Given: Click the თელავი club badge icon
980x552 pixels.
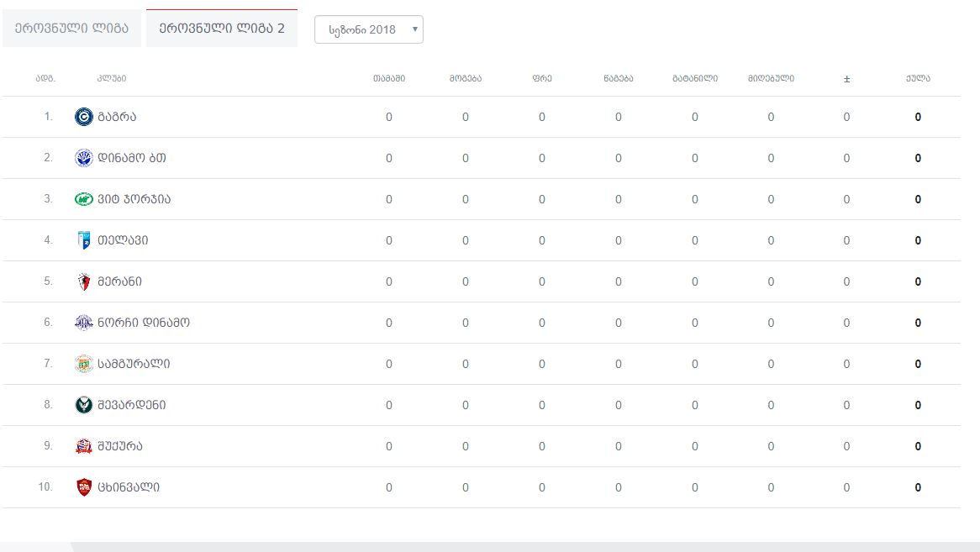Looking at the screenshot, I should click(x=83, y=240).
